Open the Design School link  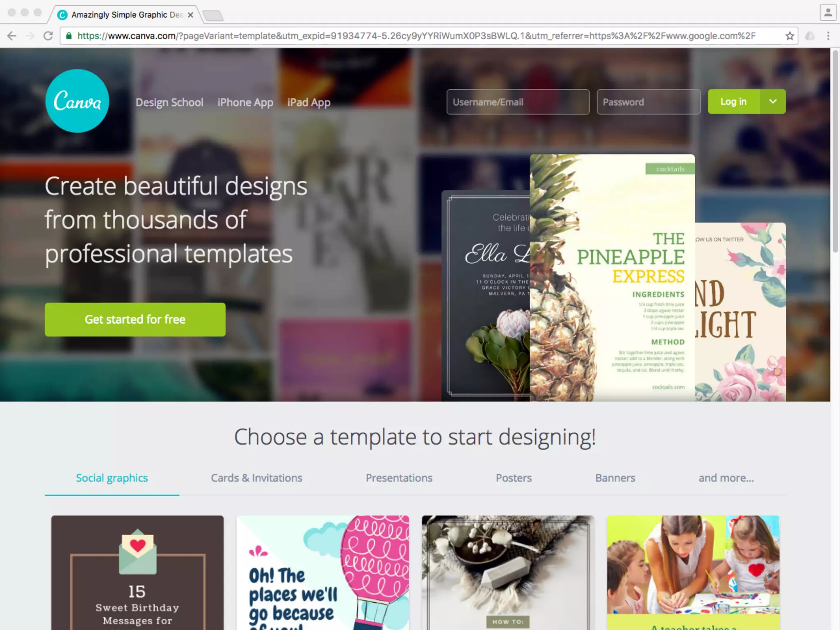(169, 102)
